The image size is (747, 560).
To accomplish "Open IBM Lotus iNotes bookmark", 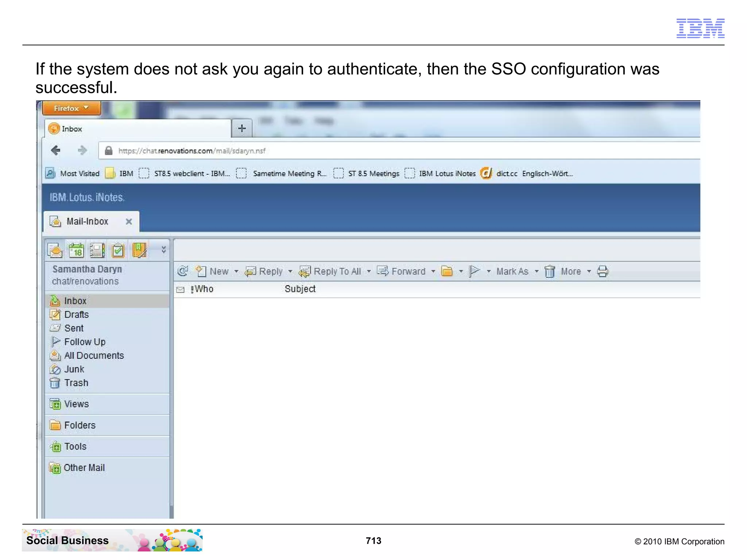I will (x=440, y=174).
